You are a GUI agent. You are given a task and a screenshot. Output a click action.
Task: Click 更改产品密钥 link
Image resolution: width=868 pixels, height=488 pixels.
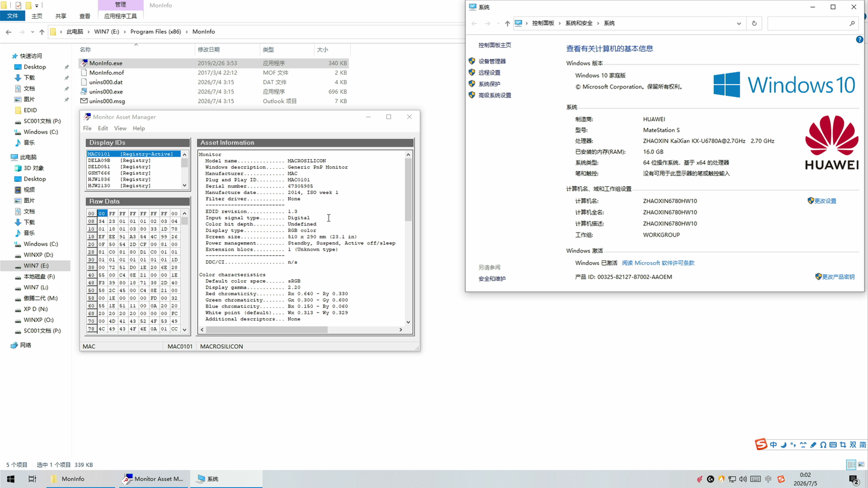pyautogui.click(x=838, y=277)
